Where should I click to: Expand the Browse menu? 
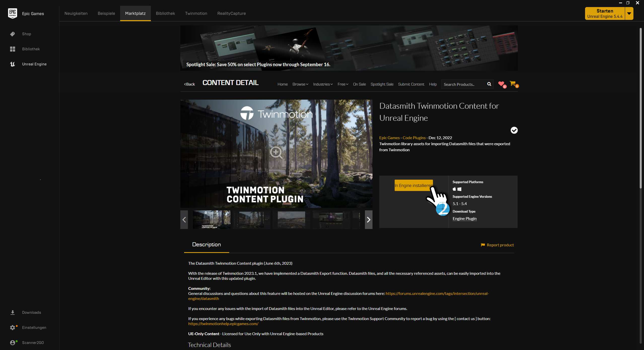[x=300, y=84]
